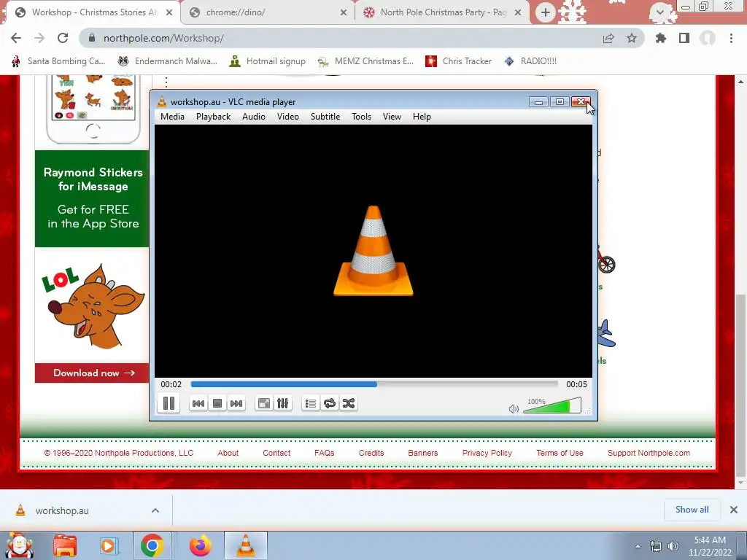Open the Credits footer link
Image resolution: width=747 pixels, height=560 pixels.
click(371, 453)
